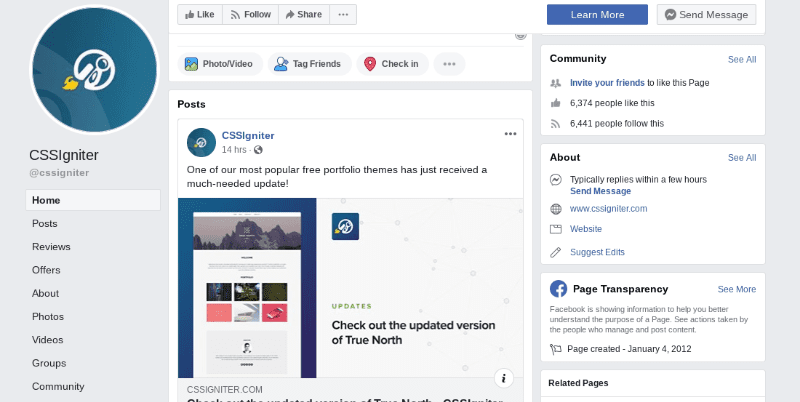Click the blue Learn More button
This screenshot has height=402, width=800.
[x=597, y=15]
